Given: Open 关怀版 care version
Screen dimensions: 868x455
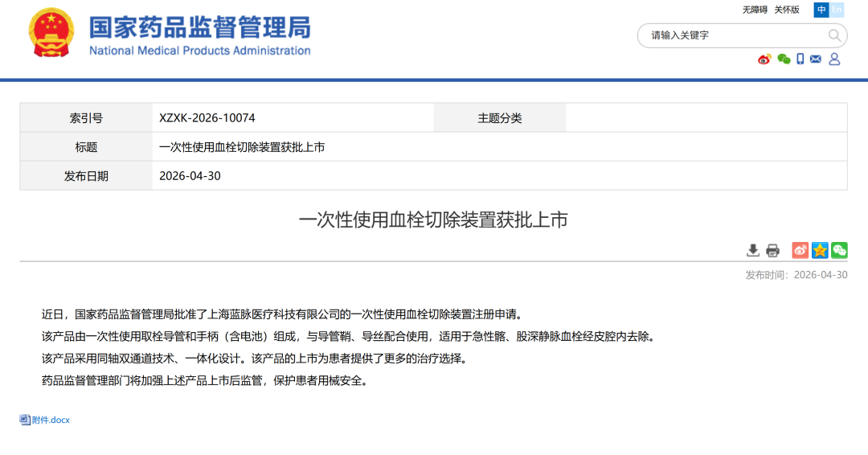Looking at the screenshot, I should (x=787, y=10).
